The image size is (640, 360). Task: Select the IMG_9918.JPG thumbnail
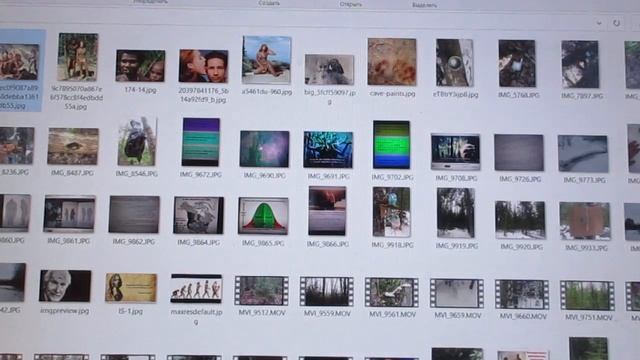(x=391, y=212)
